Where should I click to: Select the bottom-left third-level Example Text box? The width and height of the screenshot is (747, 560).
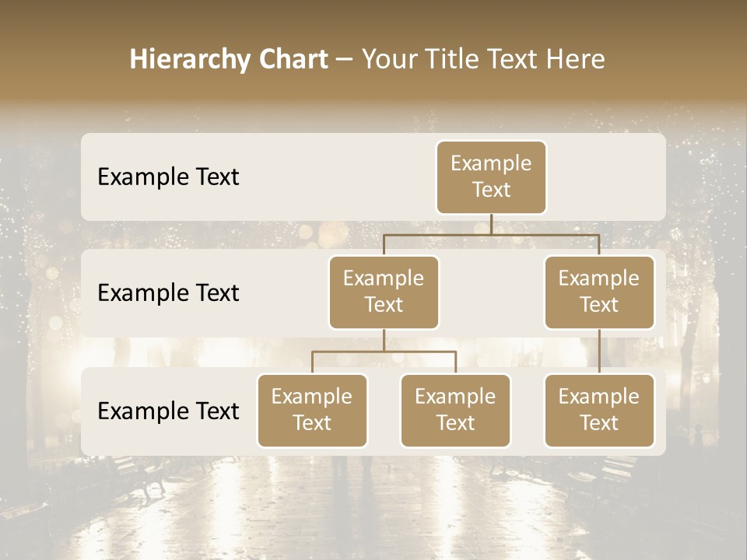click(312, 410)
